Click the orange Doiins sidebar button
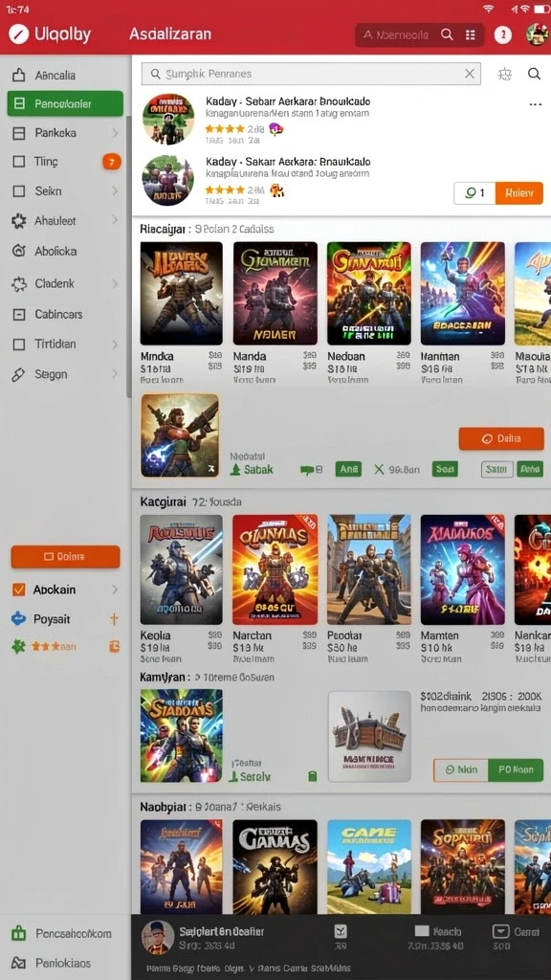This screenshot has height=980, width=551. (65, 556)
